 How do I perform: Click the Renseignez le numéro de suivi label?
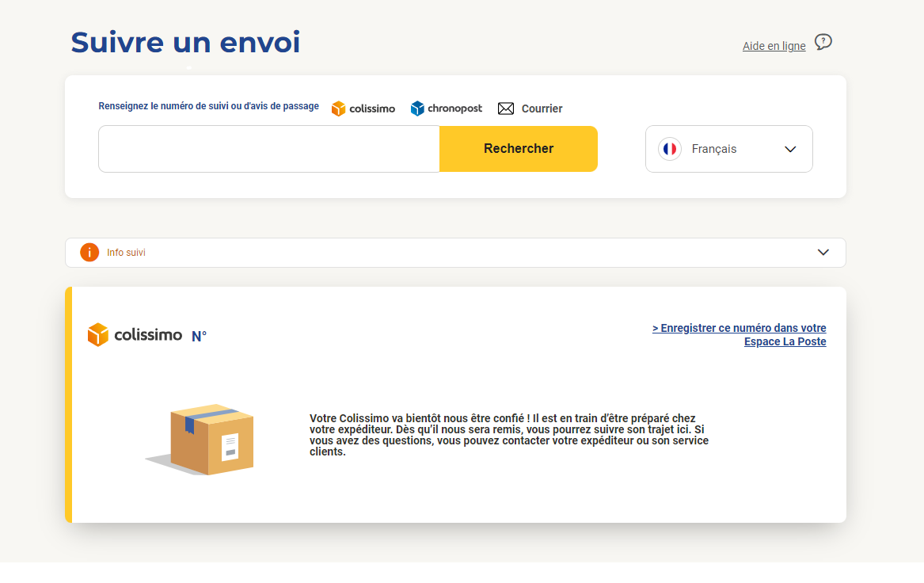click(208, 106)
